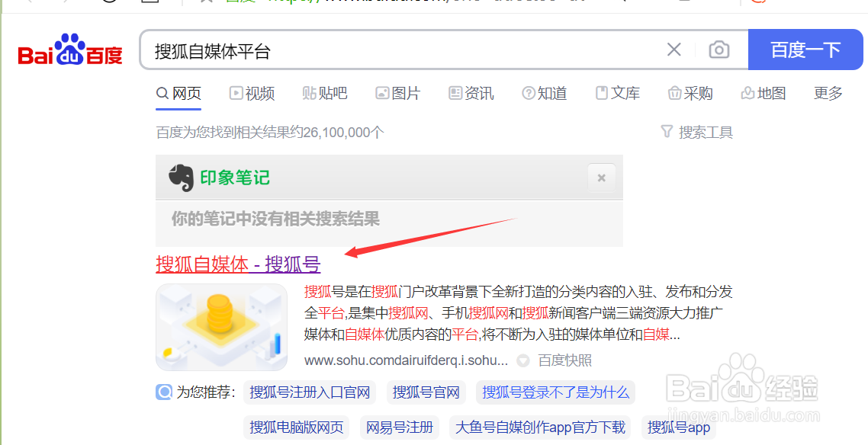
Task: Expand the 更多 menu
Action: point(828,94)
